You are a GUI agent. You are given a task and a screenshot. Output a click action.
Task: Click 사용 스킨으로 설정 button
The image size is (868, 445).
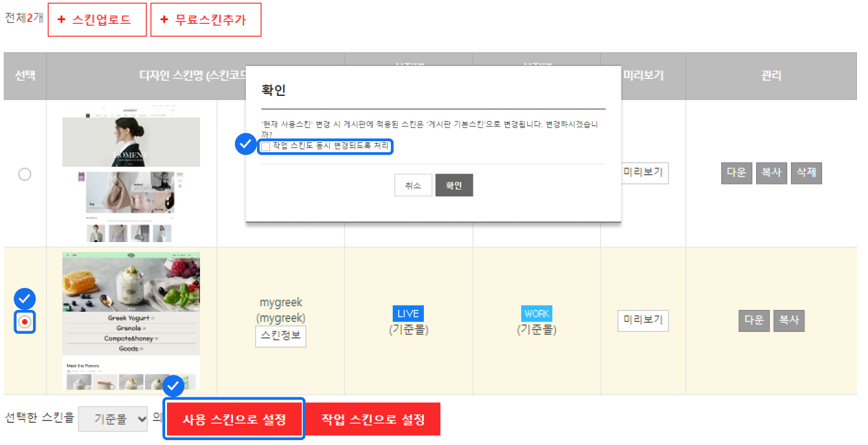[x=234, y=420]
